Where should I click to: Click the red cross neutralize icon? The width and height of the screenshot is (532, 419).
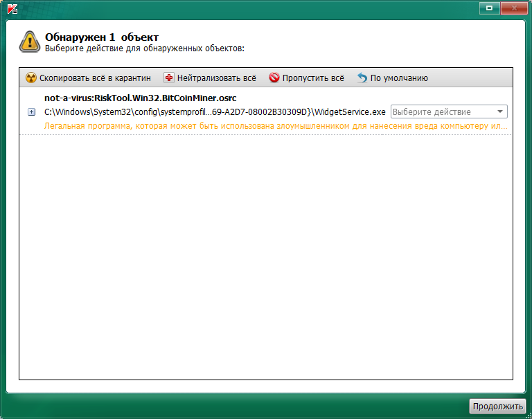169,78
